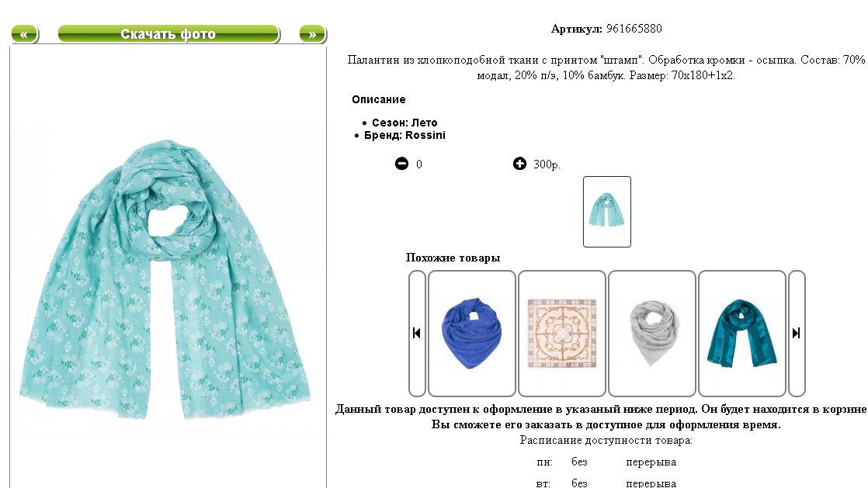Select the turquoise scarf thumbnail
The width and height of the screenshot is (868, 488).
(606, 211)
